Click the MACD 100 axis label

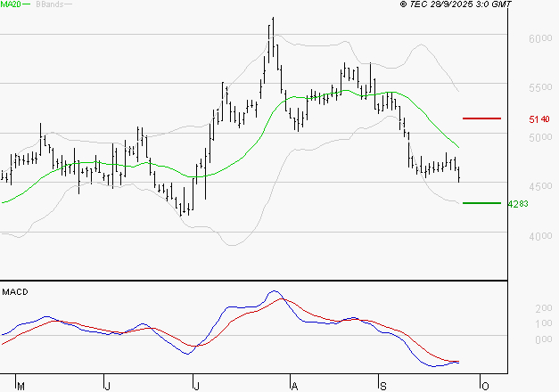point(544,323)
